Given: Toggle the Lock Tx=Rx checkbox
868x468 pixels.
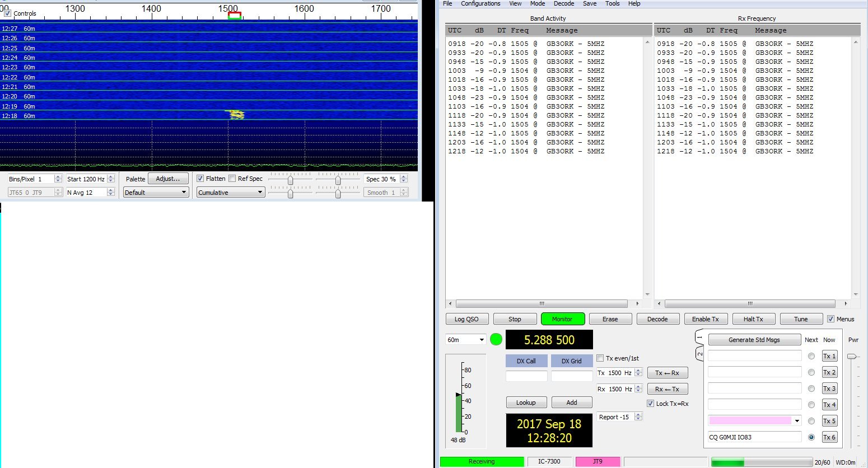Looking at the screenshot, I should point(650,404).
